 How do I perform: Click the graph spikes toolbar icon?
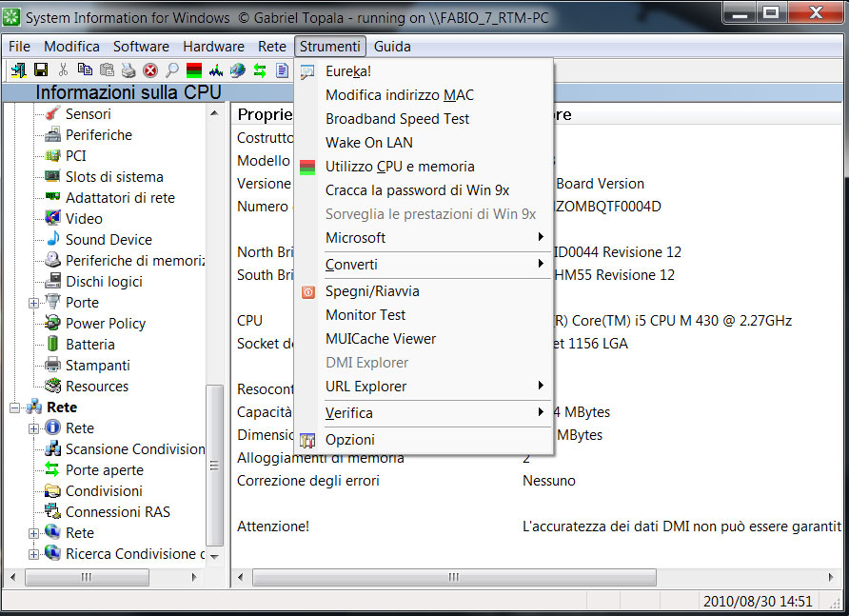pyautogui.click(x=216, y=70)
